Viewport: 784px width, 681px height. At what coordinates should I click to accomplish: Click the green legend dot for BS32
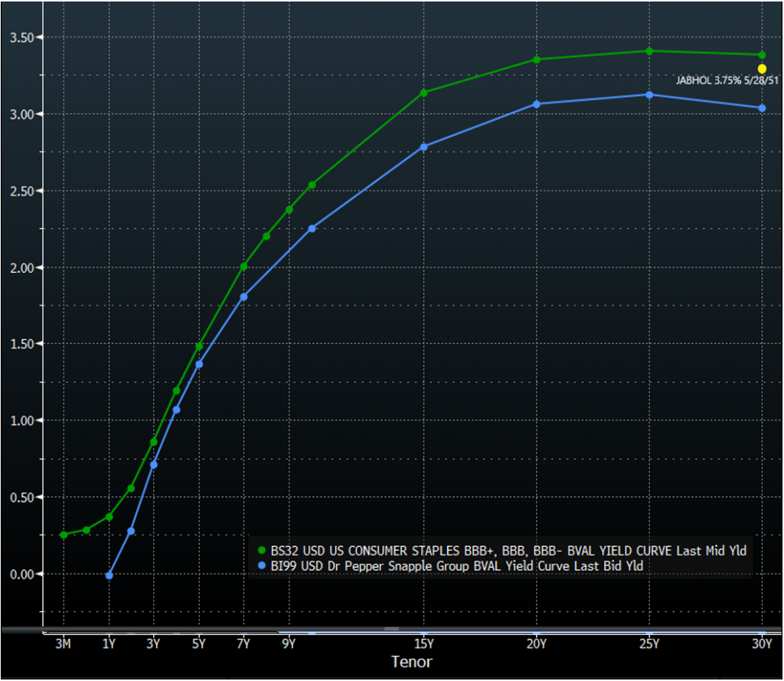tap(262, 550)
